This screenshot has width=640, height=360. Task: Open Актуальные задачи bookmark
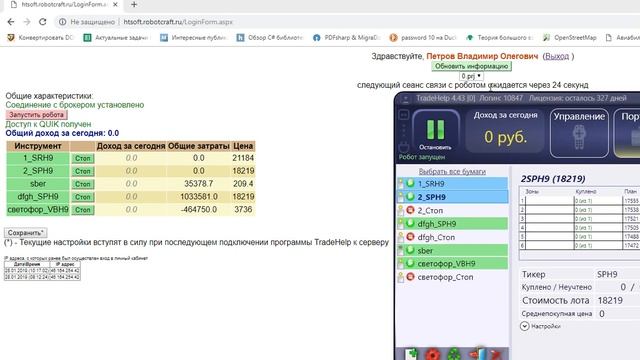tap(116, 38)
